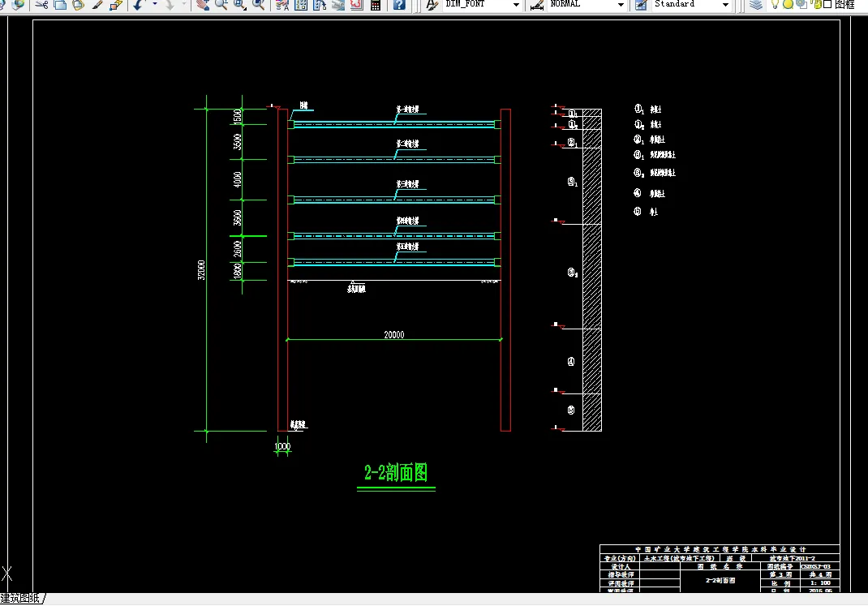Image resolution: width=868 pixels, height=606 pixels.
Task: Select the Zoom Realtime magnifier
Action: (221, 4)
